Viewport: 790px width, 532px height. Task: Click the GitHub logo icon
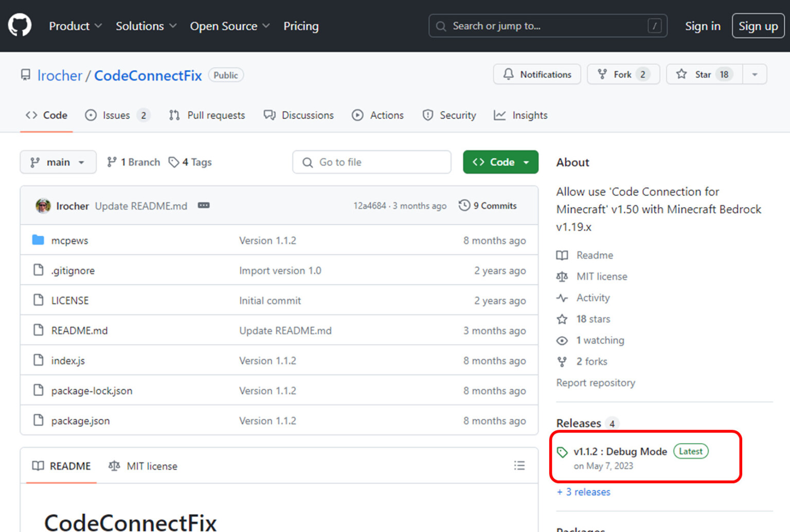(20, 26)
